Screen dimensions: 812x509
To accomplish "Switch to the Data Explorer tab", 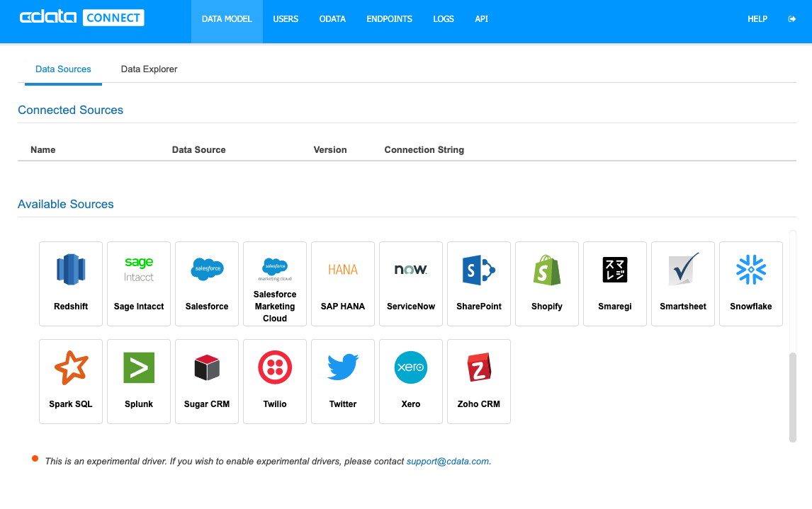I will (x=149, y=69).
